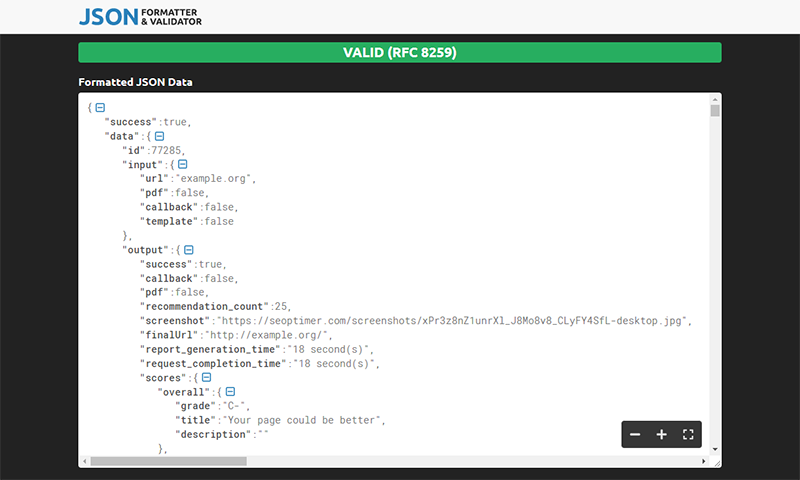Zoom out with the minus icon

pyautogui.click(x=635, y=435)
